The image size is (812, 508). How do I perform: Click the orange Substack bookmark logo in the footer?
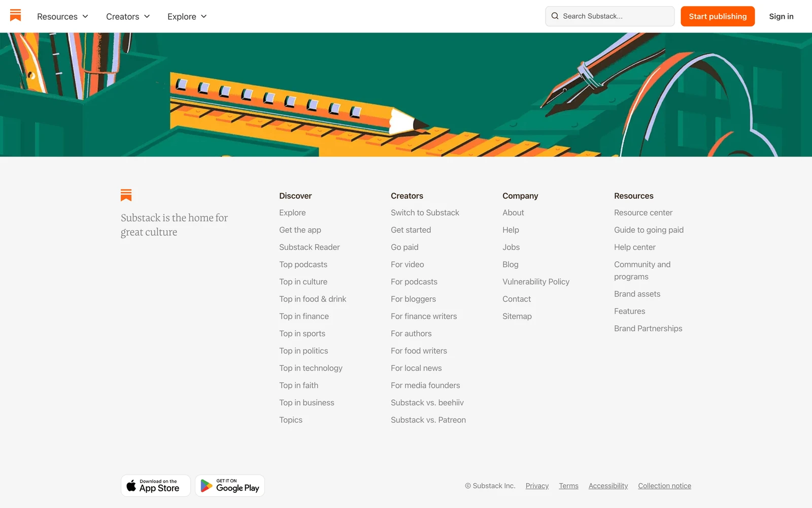click(x=126, y=195)
